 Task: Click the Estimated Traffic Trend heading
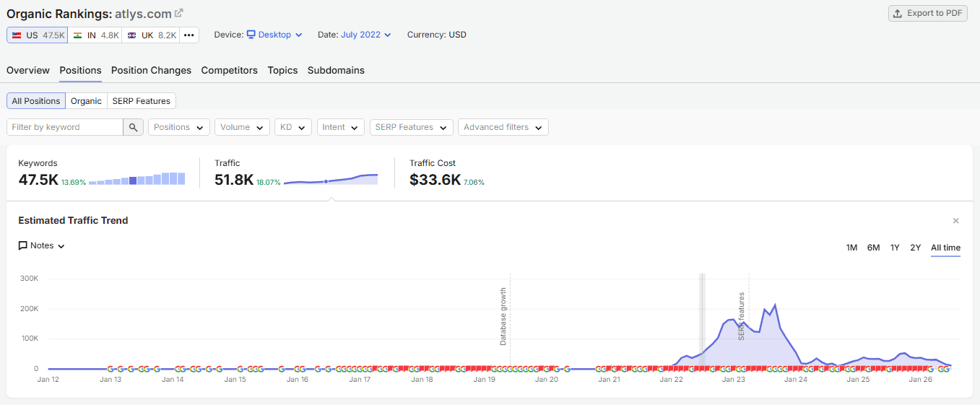click(x=73, y=221)
